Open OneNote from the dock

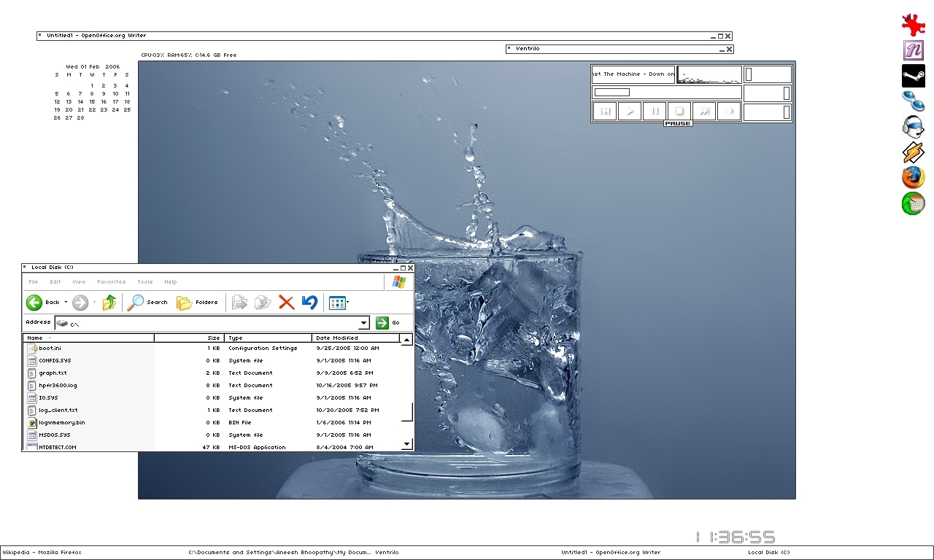pyautogui.click(x=913, y=50)
